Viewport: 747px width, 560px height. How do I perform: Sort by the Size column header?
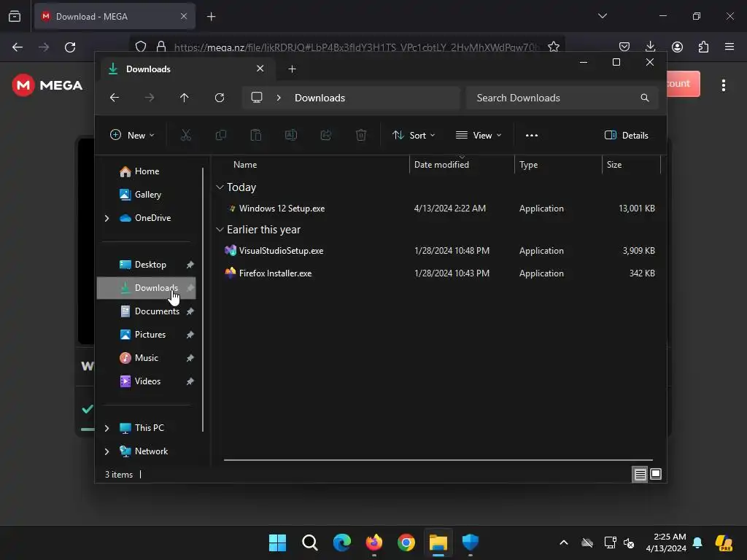pos(631,165)
